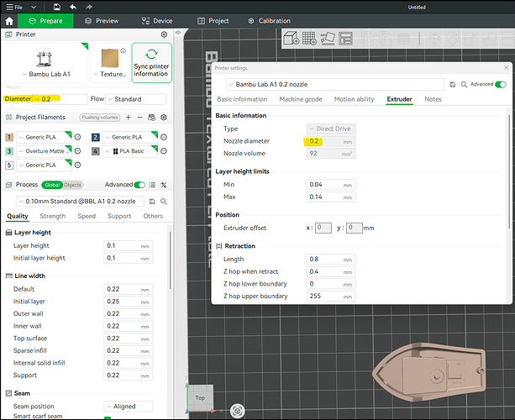The width and height of the screenshot is (515, 420).
Task: Edit filament 5 Generic PLA round icon
Action: coord(78,165)
